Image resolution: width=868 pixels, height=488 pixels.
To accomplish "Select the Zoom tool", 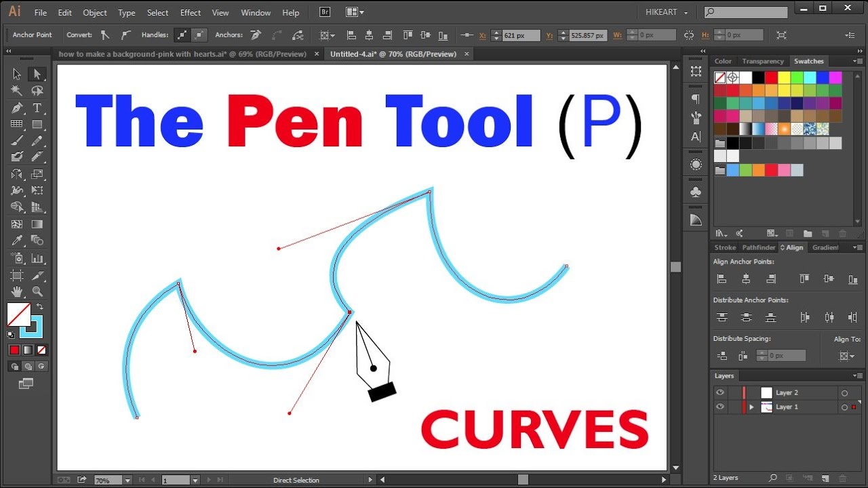I will (37, 291).
